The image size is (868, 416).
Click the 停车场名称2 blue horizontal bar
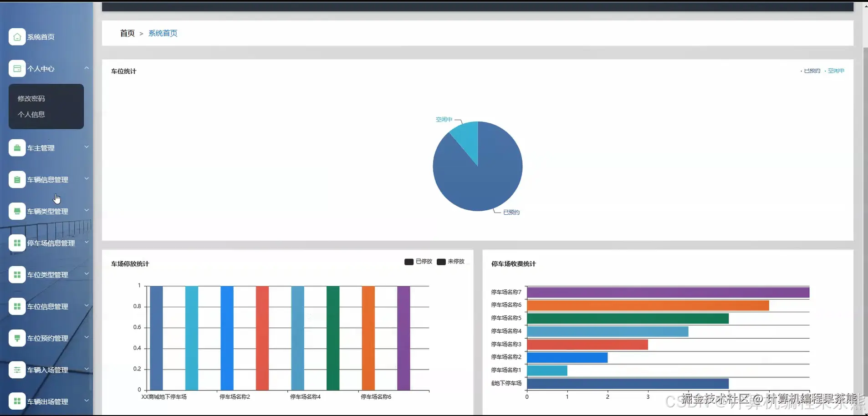(x=567, y=358)
